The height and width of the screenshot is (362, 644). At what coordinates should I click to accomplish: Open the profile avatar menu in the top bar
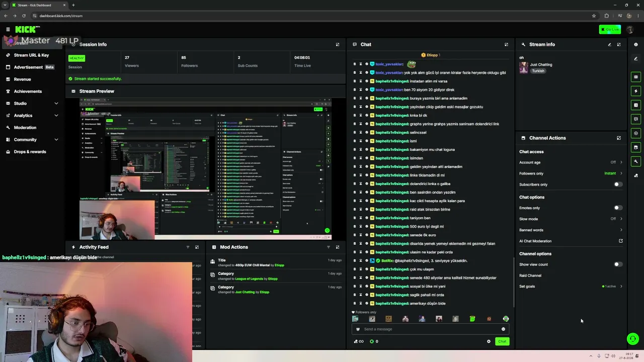[629, 30]
